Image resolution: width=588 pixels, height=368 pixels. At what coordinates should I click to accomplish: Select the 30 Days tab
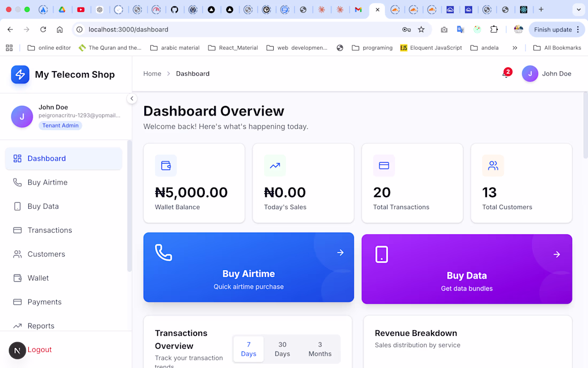pyautogui.click(x=282, y=349)
